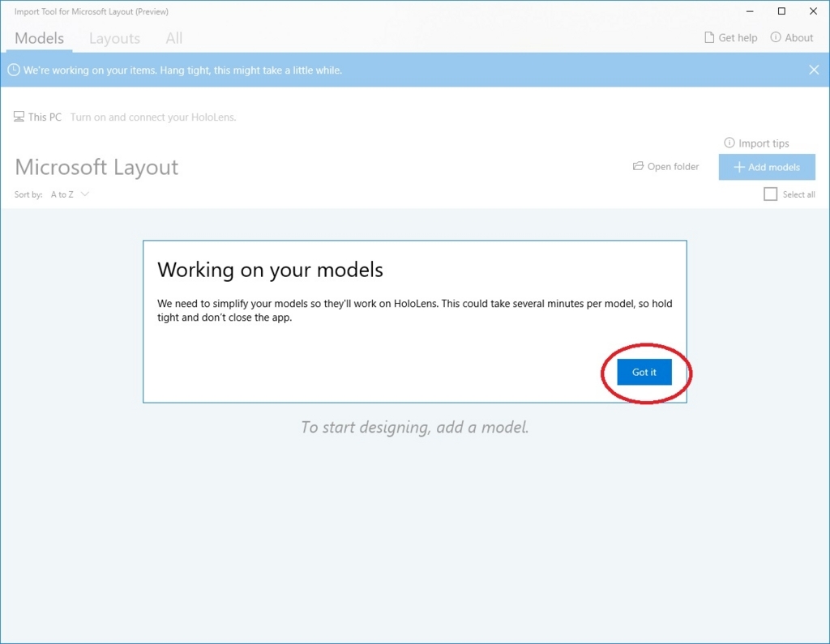The height and width of the screenshot is (644, 830).
Task: Expand the Sort by A to Z dropdown
Action: click(x=70, y=194)
